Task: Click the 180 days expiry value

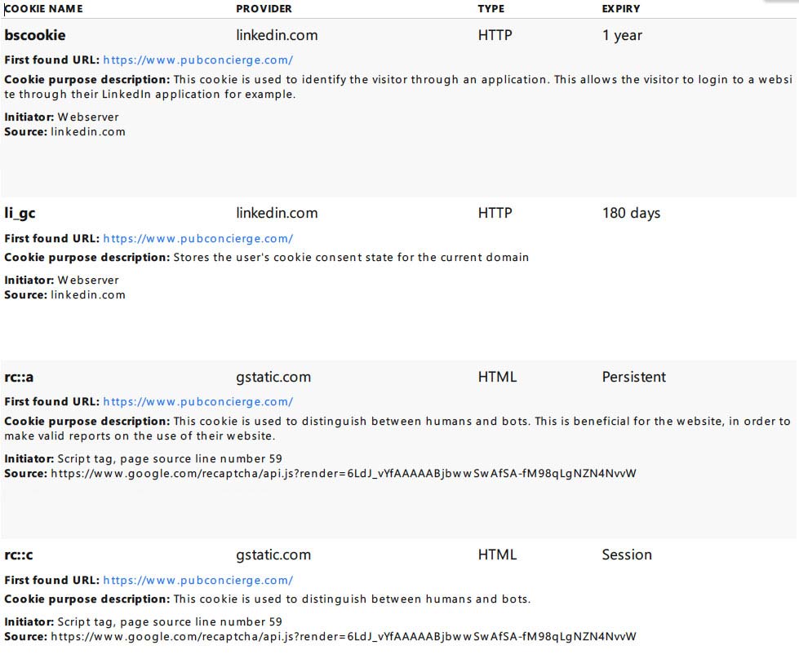Action: point(632,214)
